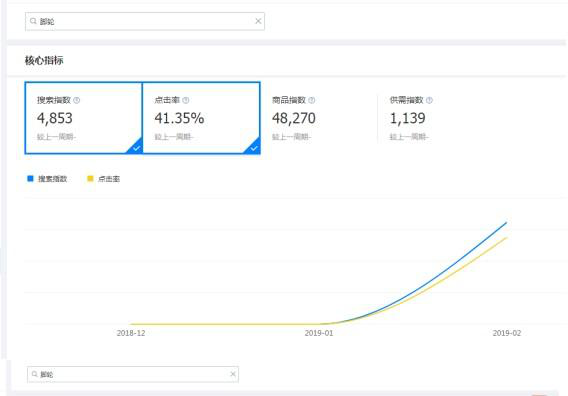
Task: Click the 41.35% click rate value
Action: (x=179, y=118)
